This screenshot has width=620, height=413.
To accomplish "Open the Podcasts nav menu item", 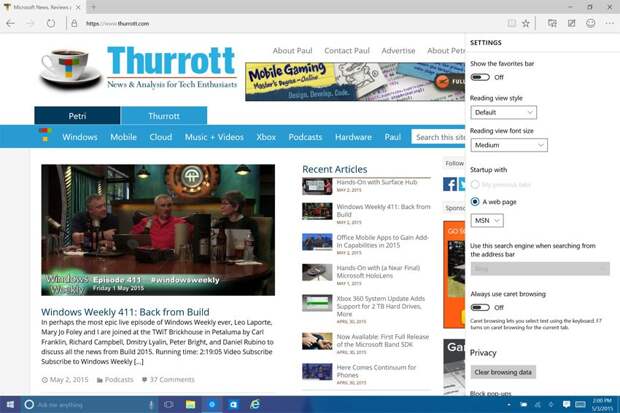I will [x=305, y=137].
